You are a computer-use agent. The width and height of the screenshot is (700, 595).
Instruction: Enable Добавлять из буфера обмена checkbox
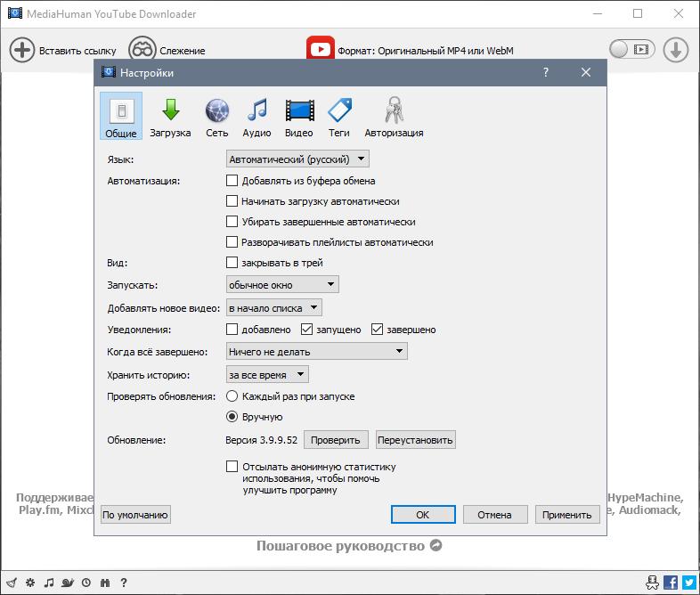[x=232, y=181]
